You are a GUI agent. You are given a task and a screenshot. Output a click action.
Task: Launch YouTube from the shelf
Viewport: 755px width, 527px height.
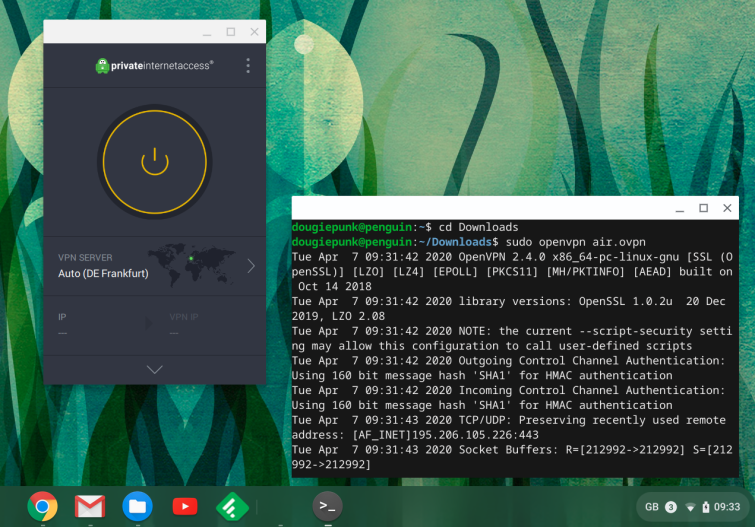click(185, 506)
